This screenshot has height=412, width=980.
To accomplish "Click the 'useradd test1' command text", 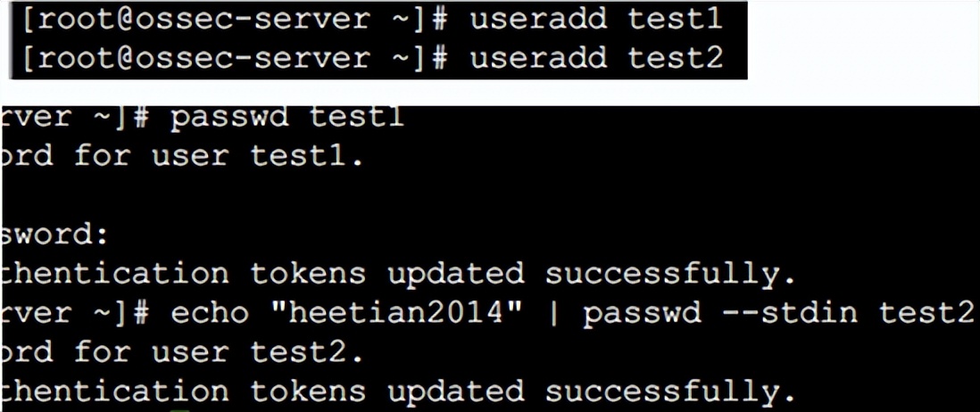I will click(596, 20).
